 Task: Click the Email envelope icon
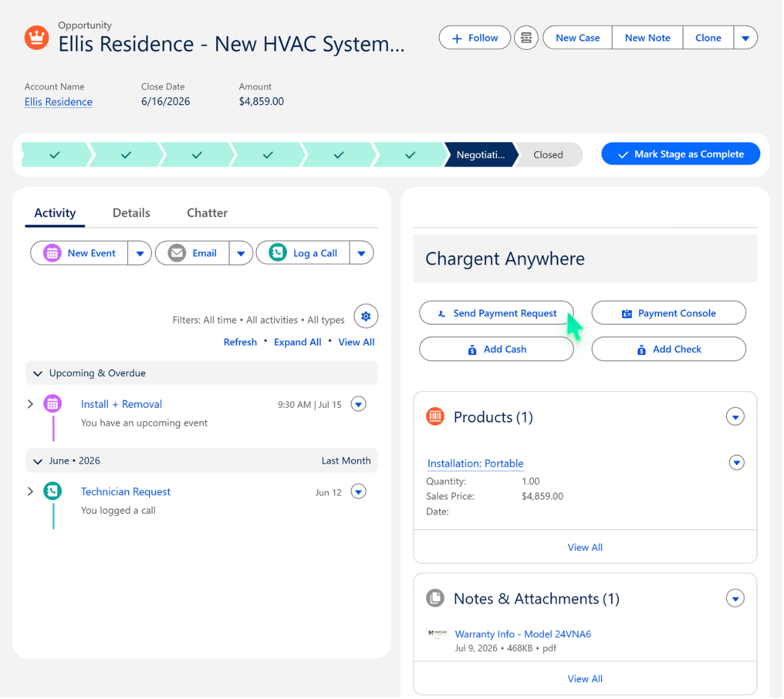[x=177, y=253]
